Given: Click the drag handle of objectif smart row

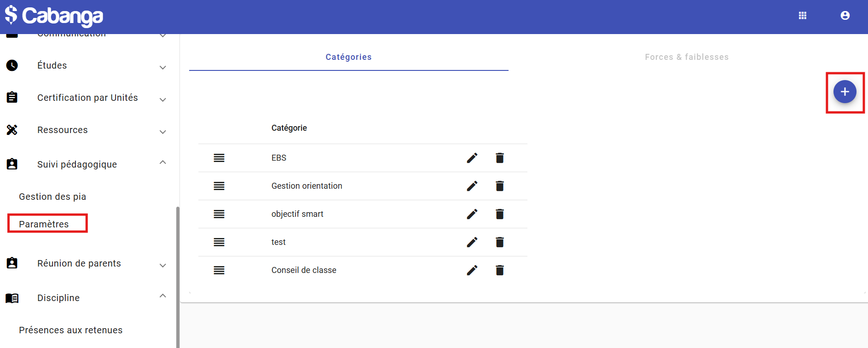Looking at the screenshot, I should [x=219, y=214].
